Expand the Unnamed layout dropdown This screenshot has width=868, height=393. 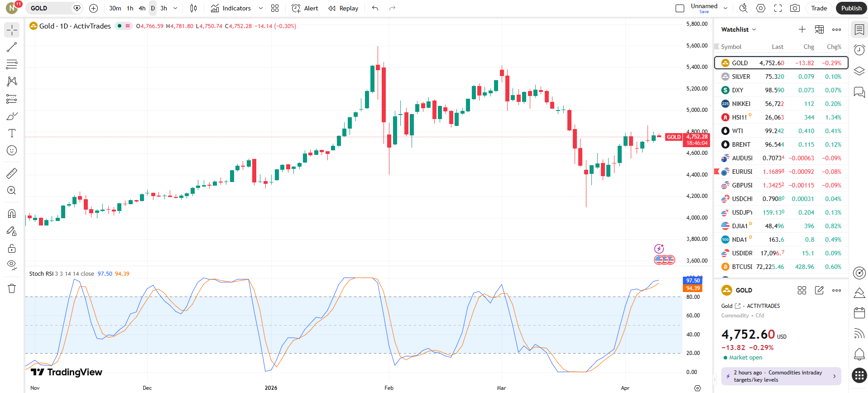tap(725, 8)
